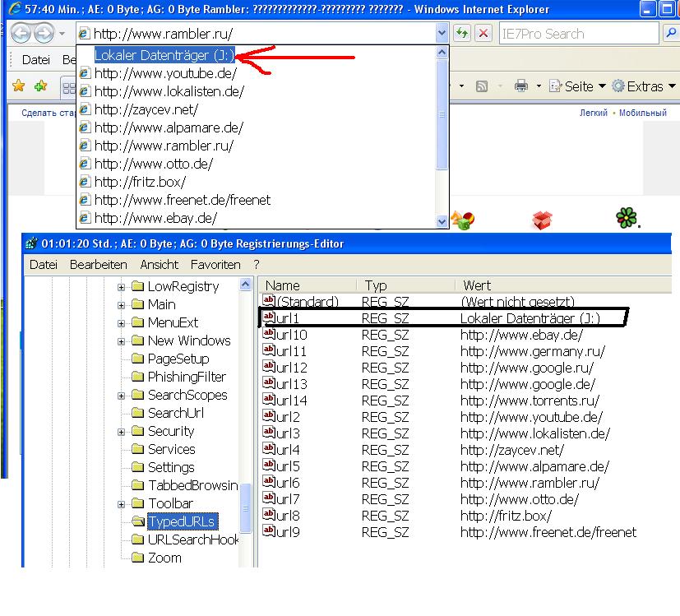Image resolution: width=680 pixels, height=616 pixels.
Task: Open Favorites Center via yellow star icon
Action: 18,86
